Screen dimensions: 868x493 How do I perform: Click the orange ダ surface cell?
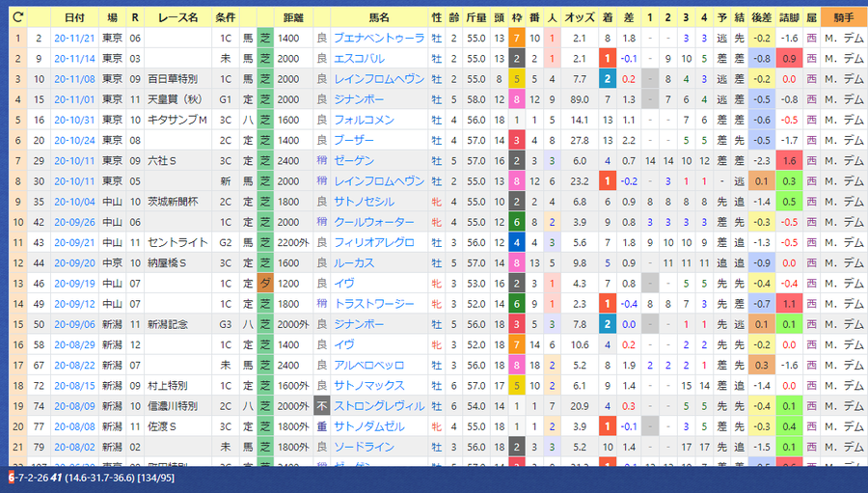[265, 284]
